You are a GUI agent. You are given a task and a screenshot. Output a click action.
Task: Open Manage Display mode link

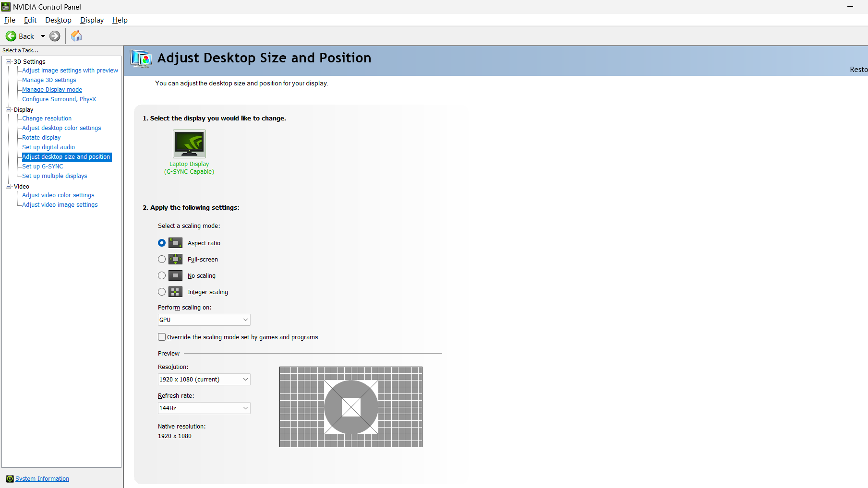[x=52, y=90]
